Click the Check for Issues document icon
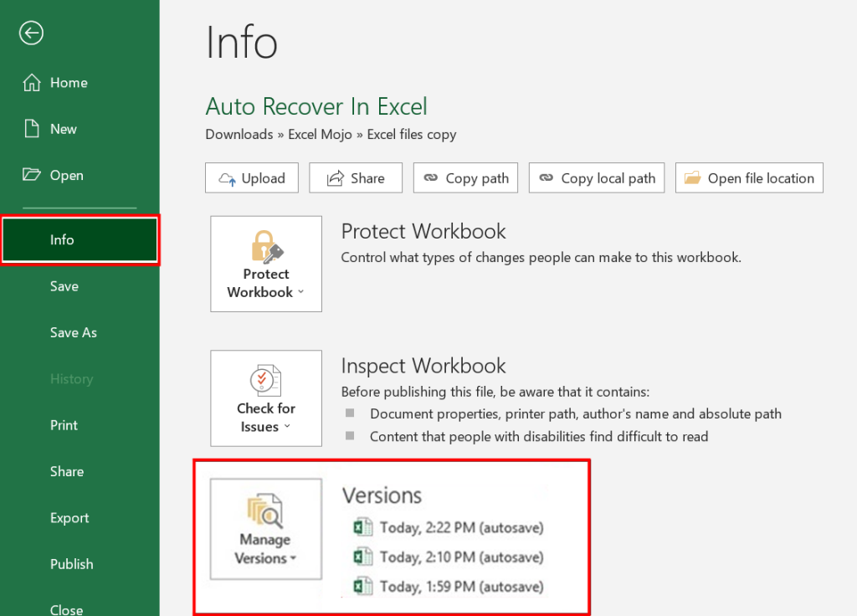The image size is (857, 616). click(265, 381)
